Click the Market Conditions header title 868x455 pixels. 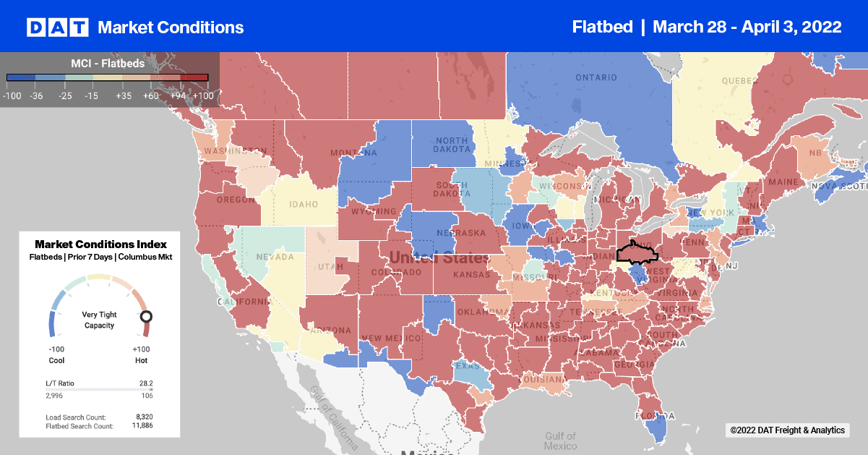[171, 27]
